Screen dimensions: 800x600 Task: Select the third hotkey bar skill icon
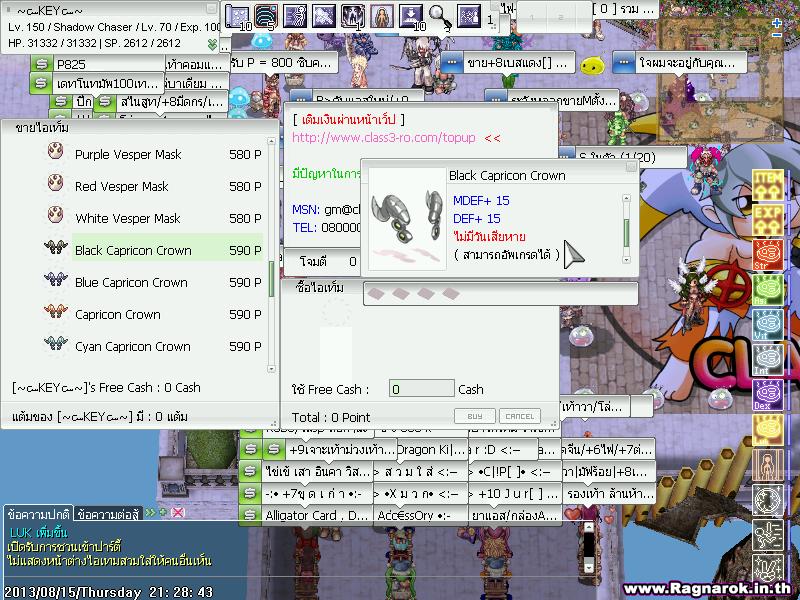point(295,16)
